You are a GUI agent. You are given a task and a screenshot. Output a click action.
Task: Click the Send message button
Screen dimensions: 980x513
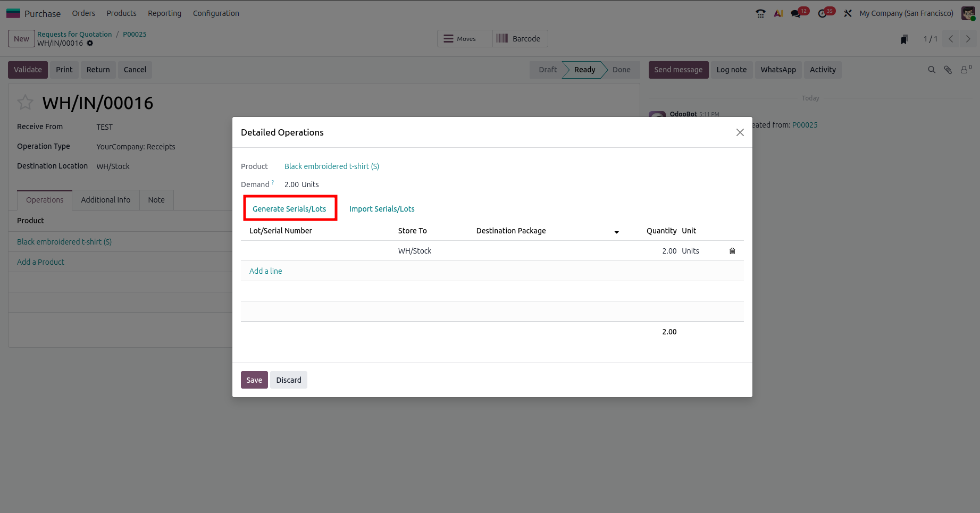click(678, 70)
